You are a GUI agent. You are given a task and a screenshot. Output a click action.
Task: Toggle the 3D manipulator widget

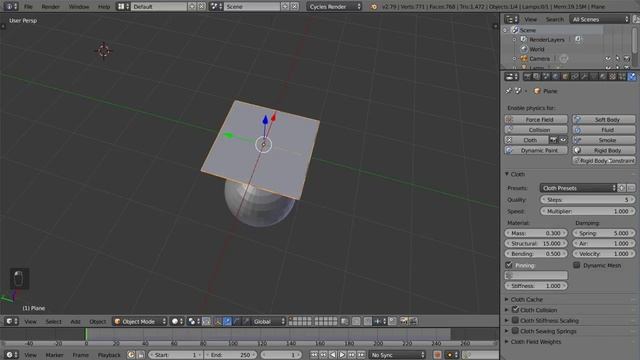click(x=218, y=322)
